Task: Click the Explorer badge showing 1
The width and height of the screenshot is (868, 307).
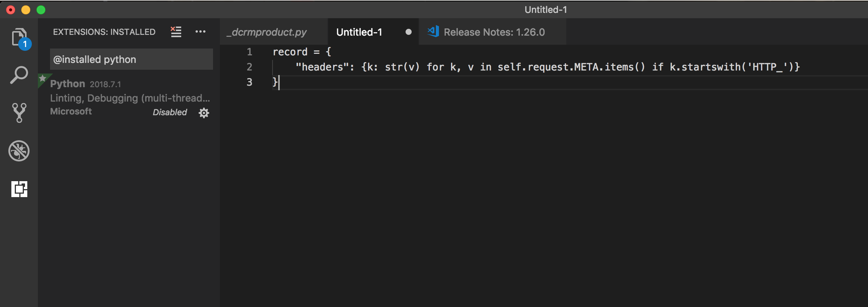Action: (25, 45)
